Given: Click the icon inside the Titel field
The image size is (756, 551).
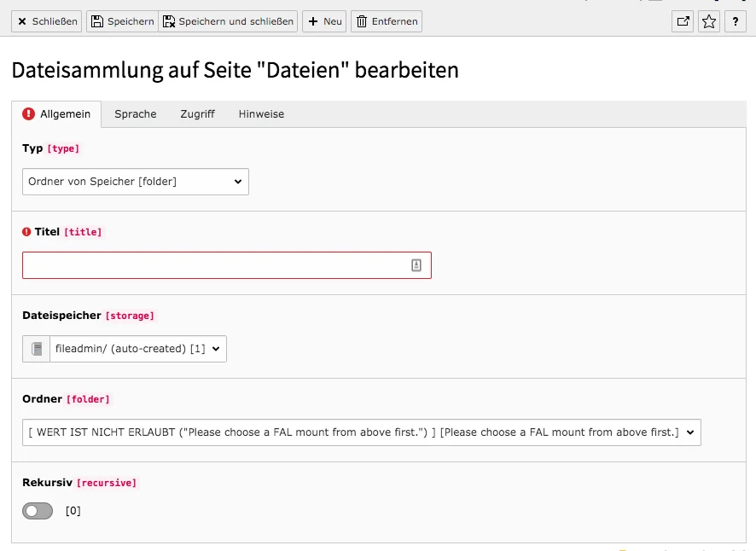Looking at the screenshot, I should [416, 265].
